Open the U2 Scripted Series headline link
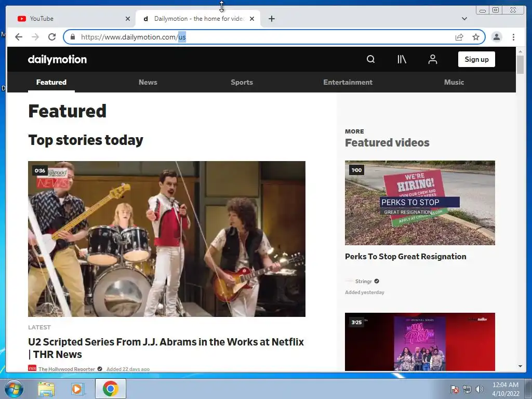 point(166,348)
